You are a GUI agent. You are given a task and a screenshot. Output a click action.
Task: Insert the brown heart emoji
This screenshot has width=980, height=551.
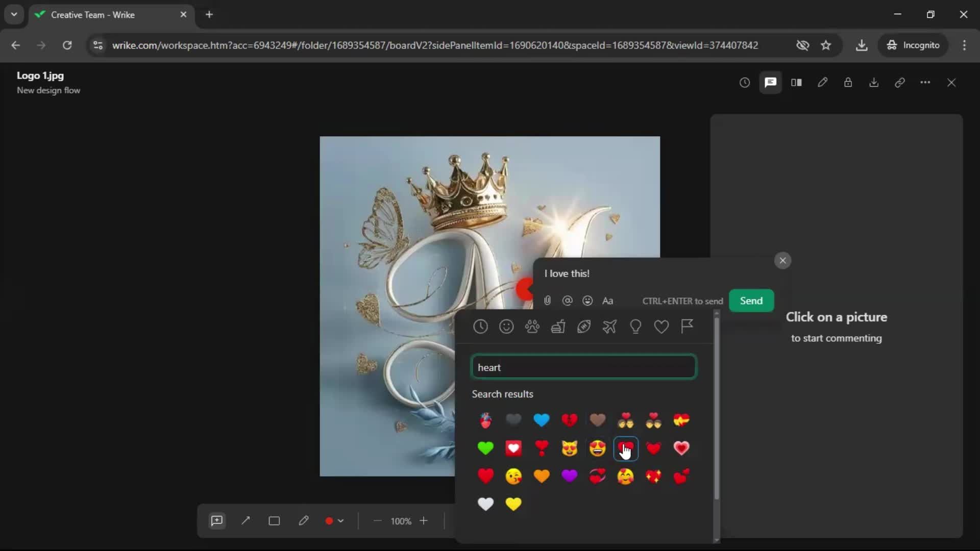click(598, 420)
